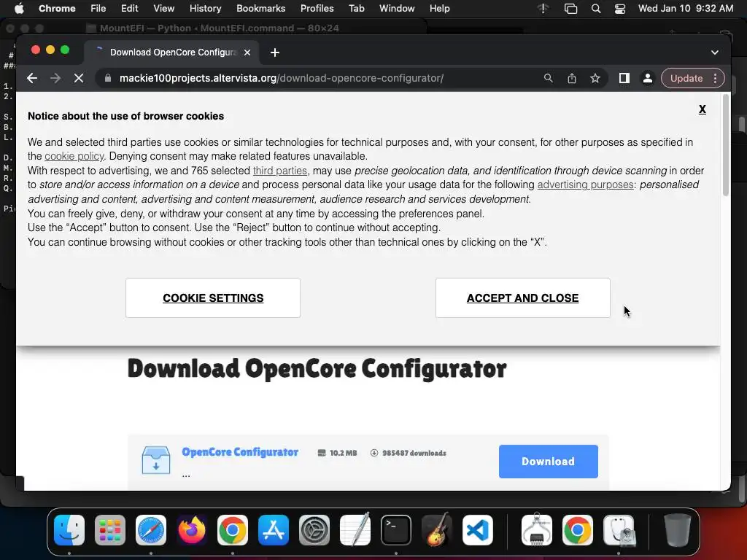Open the Bookmarks menu
747x560 pixels.
(x=260, y=9)
